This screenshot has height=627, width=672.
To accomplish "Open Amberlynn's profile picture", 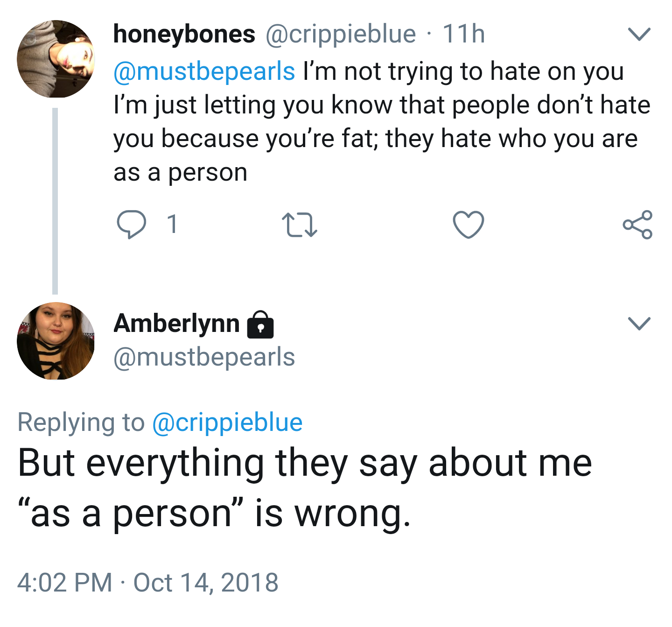I will pyautogui.click(x=56, y=341).
